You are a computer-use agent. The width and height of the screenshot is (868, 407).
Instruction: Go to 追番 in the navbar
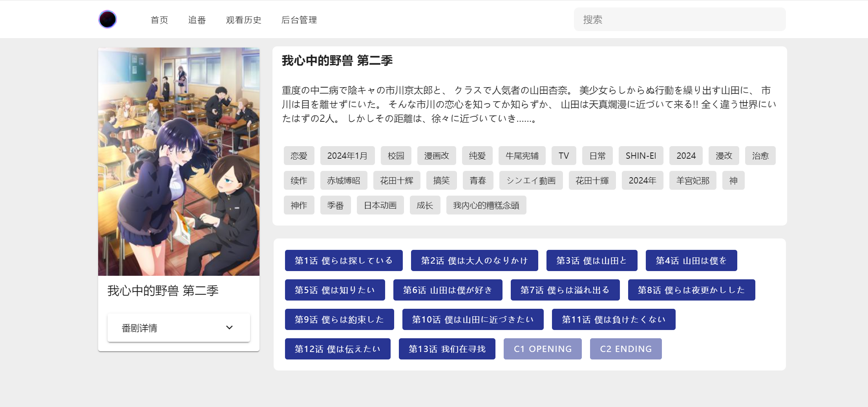[197, 20]
